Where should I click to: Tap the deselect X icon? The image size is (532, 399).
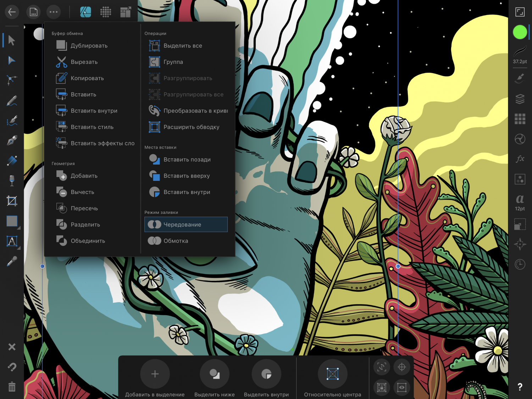tap(12, 347)
